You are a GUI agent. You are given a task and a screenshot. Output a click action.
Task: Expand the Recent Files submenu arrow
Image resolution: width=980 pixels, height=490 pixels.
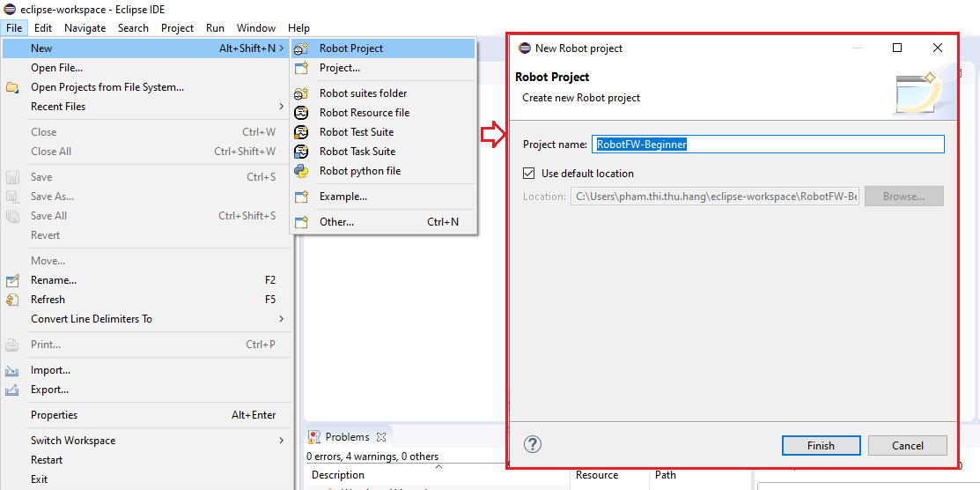(x=281, y=107)
